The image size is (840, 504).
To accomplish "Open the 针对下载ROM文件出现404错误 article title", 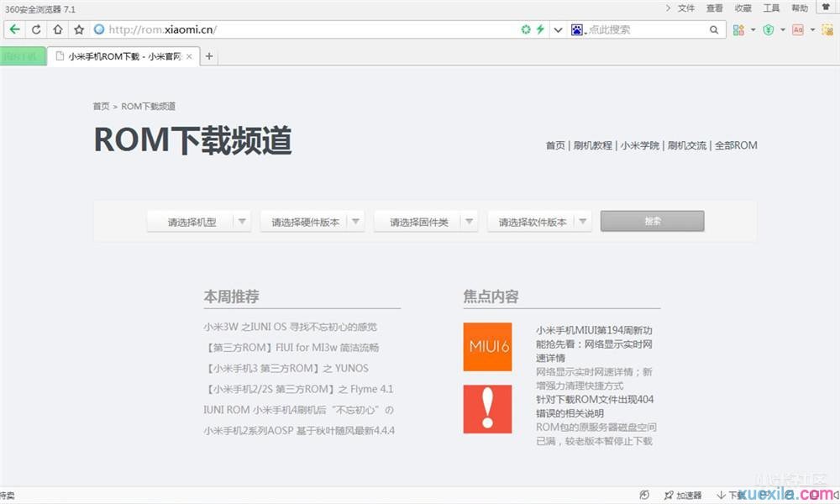I will pos(595,406).
